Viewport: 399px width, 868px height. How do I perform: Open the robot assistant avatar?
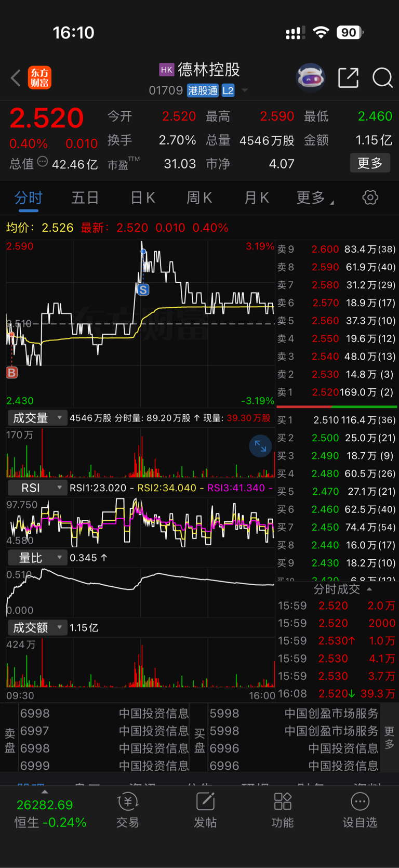(x=310, y=78)
